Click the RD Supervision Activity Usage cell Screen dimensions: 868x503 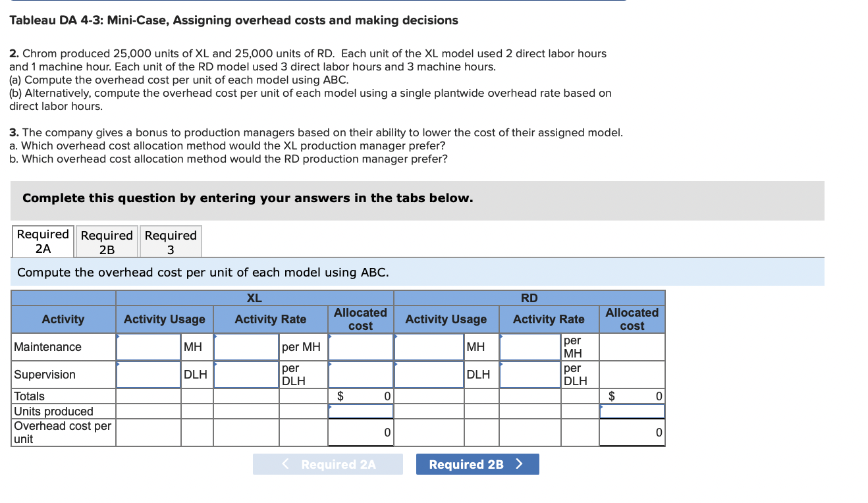[x=429, y=374]
